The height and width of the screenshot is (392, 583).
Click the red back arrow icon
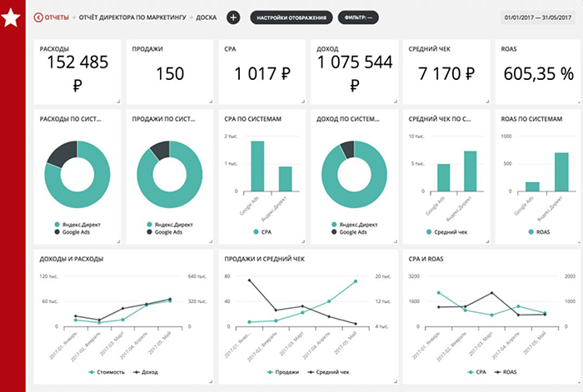coord(37,17)
